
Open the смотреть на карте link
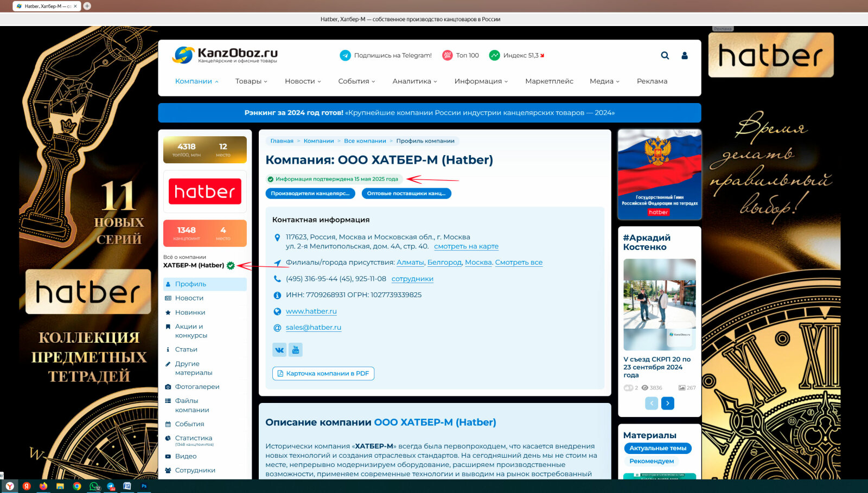pyautogui.click(x=465, y=246)
